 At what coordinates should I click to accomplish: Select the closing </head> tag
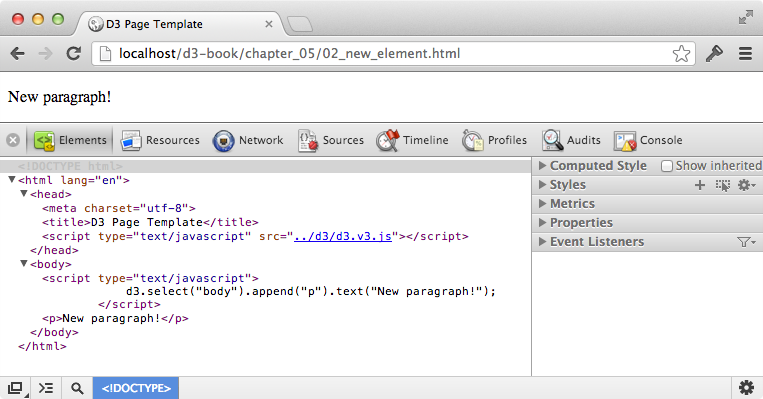54,250
